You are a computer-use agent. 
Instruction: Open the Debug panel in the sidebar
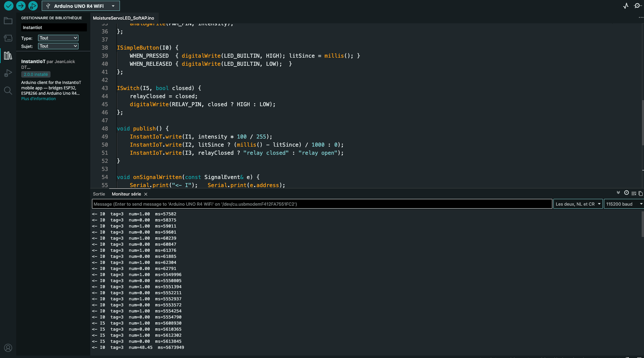[x=8, y=73]
